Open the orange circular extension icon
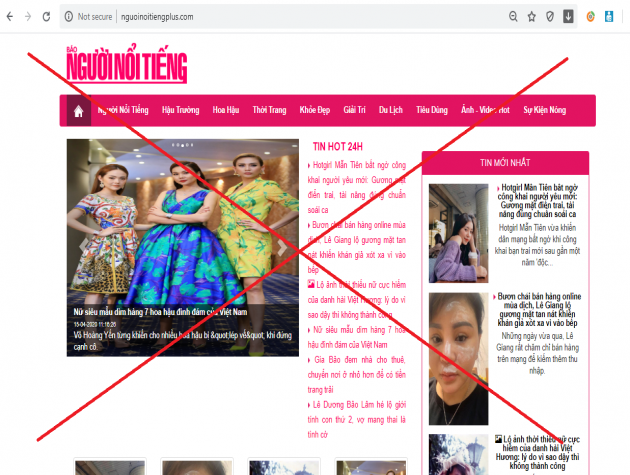 pos(590,16)
